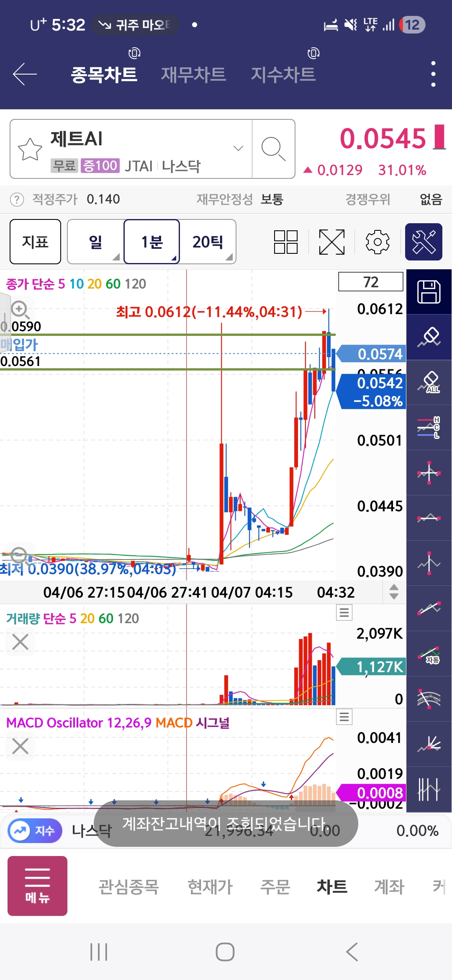The height and width of the screenshot is (980, 452).
Task: Switch to the 재무차트 tab
Action: coord(193,75)
